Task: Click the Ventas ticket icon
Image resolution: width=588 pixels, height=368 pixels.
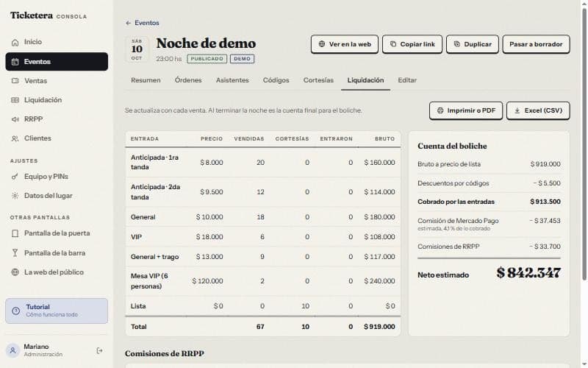Action: coord(15,81)
